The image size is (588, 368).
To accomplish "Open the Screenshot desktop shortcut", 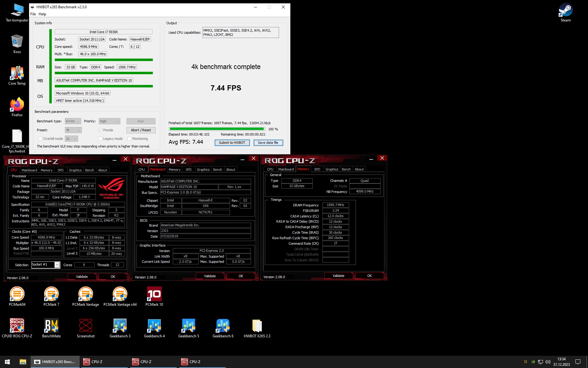I will 86,328.
